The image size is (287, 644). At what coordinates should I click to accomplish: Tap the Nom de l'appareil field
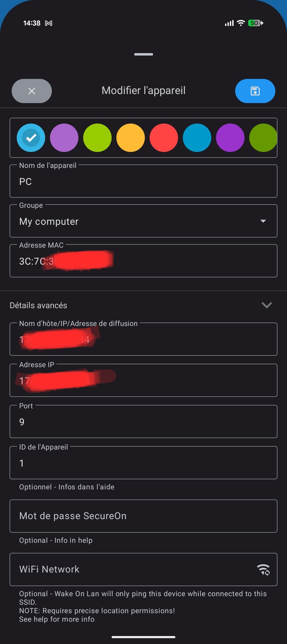tap(143, 181)
